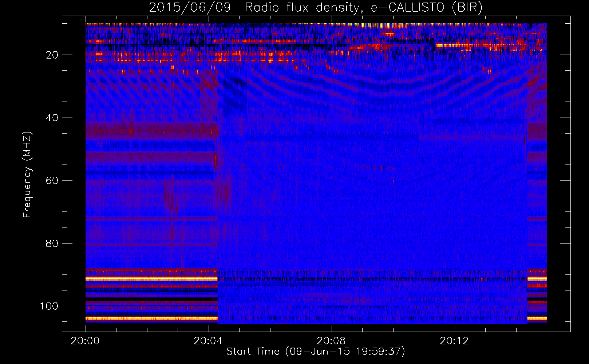Click the '80' frequency tick label
The image size is (589, 364).
pos(52,244)
